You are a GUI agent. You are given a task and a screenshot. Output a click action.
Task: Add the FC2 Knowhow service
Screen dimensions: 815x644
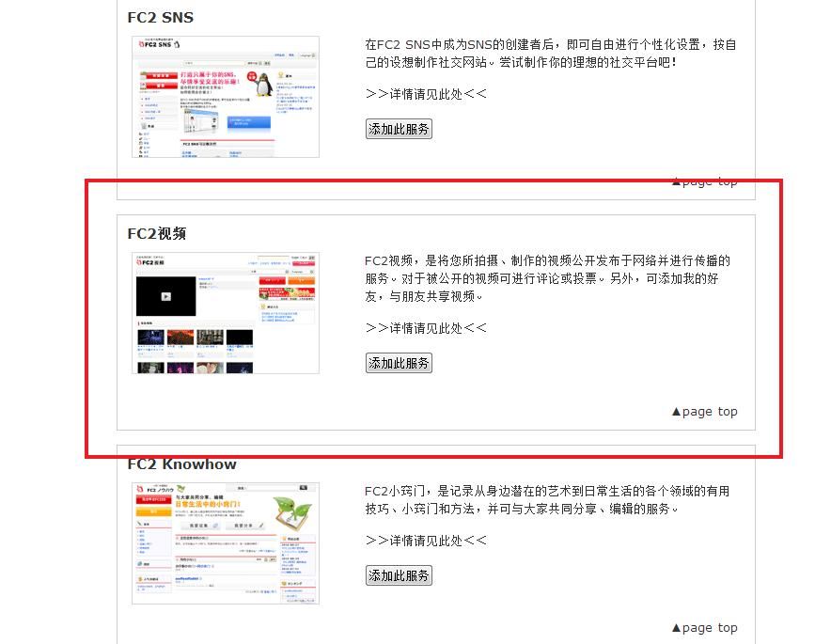tap(399, 575)
